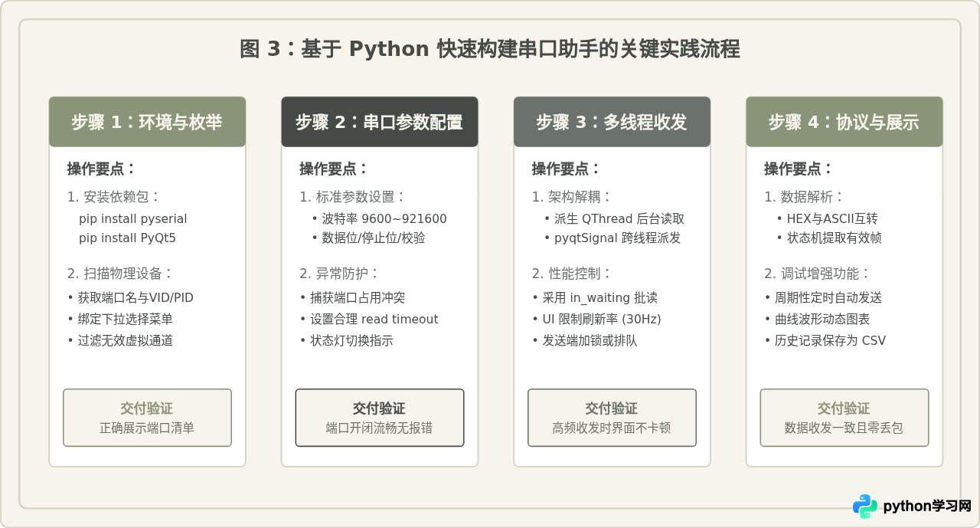This screenshot has height=528, width=980.
Task: Click the 步骤 1：环境与枚举 header
Action: click(x=147, y=122)
